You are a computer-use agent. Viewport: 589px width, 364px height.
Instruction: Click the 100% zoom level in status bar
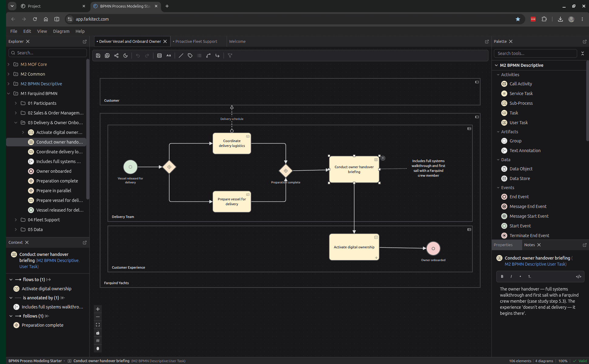tap(563, 361)
